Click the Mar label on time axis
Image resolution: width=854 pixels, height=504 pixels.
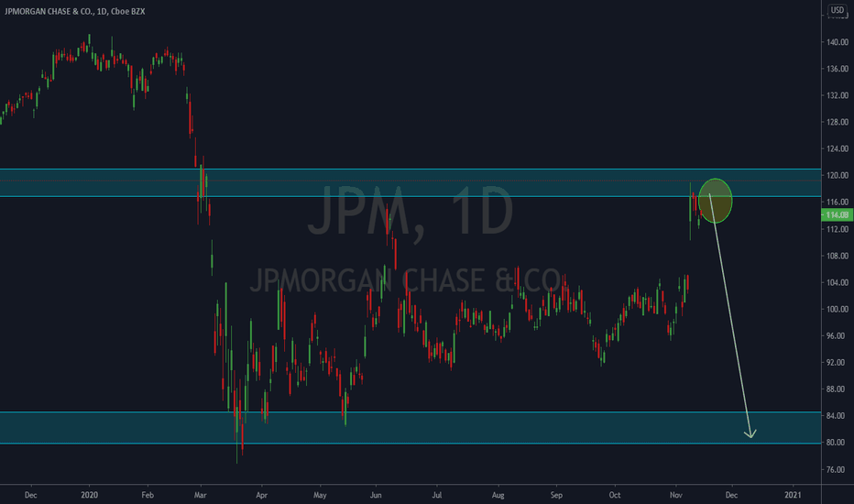(x=201, y=495)
